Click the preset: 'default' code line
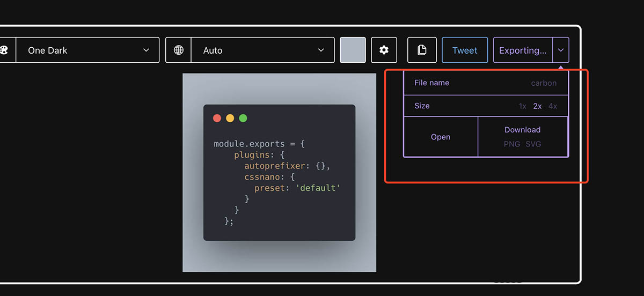 (297, 188)
